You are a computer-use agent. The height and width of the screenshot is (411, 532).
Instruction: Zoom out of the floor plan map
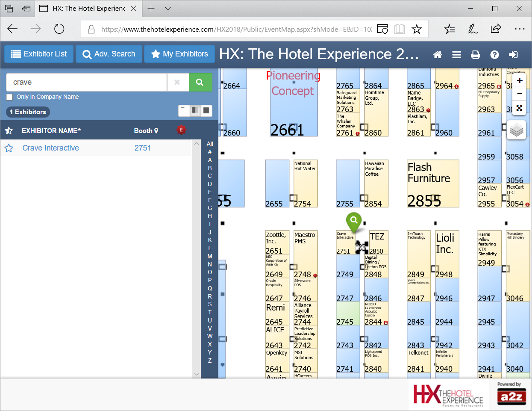520,94
